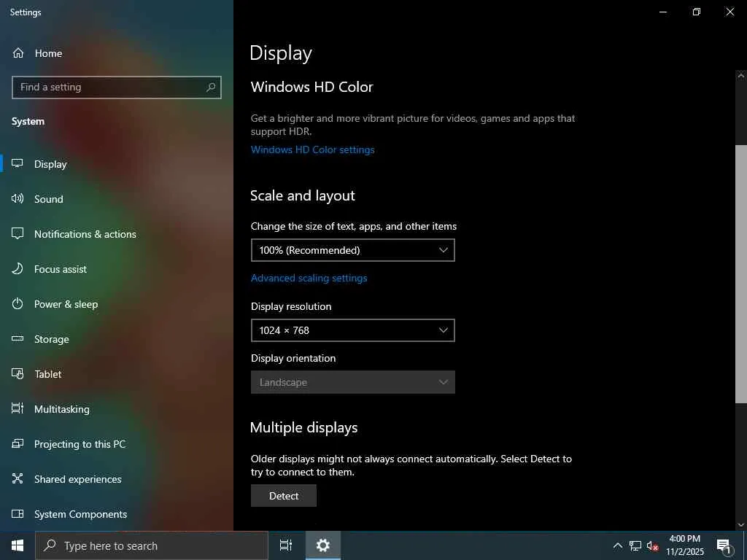The width and height of the screenshot is (747, 560).
Task: Select Sound in the System menu
Action: pos(117,199)
